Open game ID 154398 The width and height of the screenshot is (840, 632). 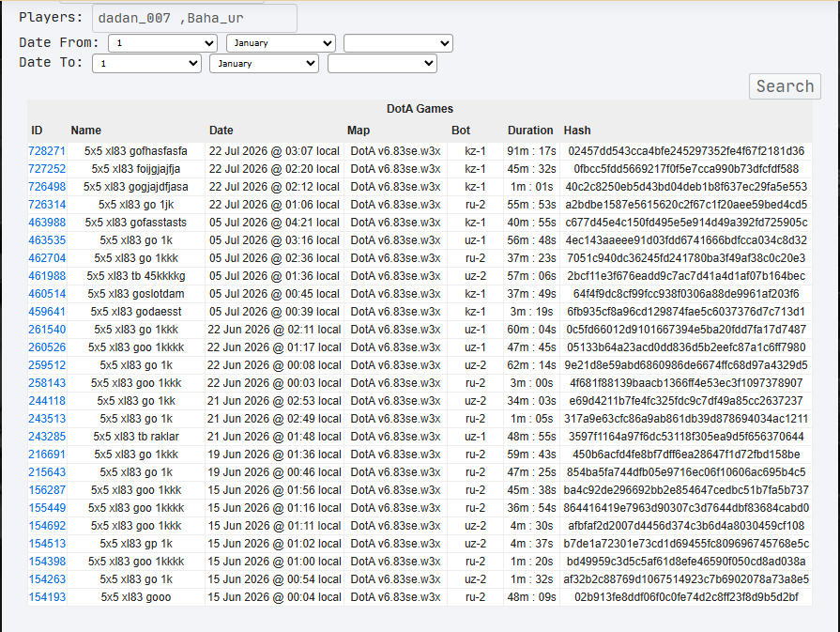(47, 562)
